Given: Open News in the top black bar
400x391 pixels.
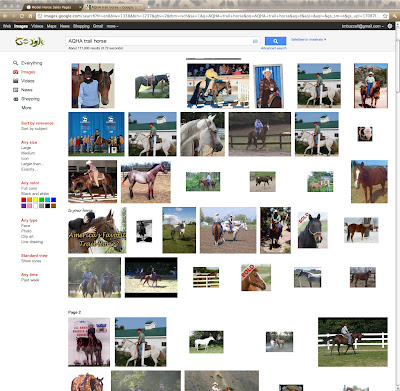Looking at the screenshot, I should coord(65,26).
